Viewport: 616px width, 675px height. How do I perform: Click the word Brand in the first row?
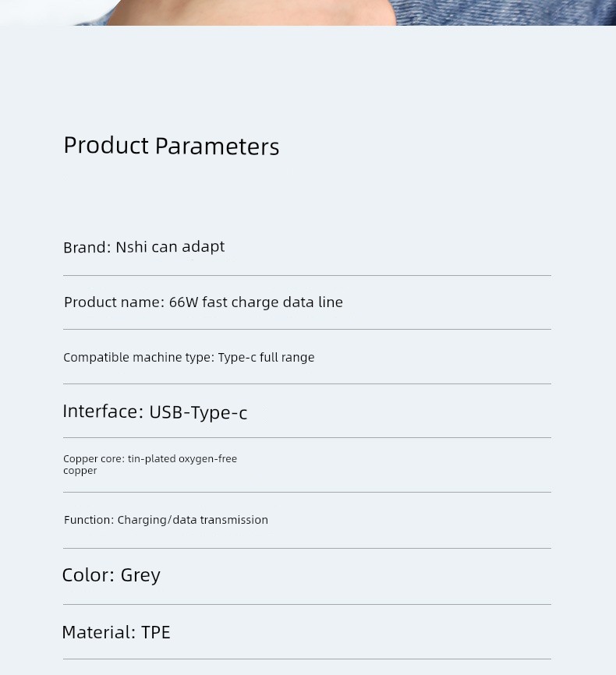[x=84, y=248]
